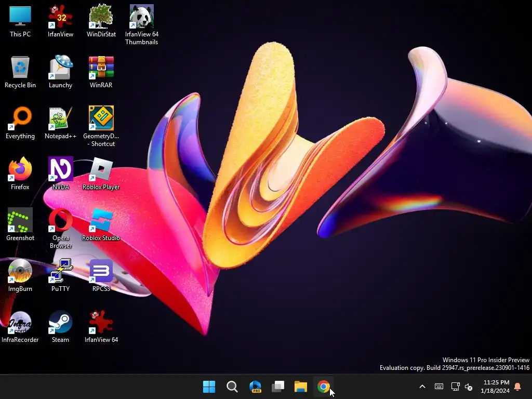Open Task View on taskbar
Viewport: 532px width, 399px height.
click(278, 387)
